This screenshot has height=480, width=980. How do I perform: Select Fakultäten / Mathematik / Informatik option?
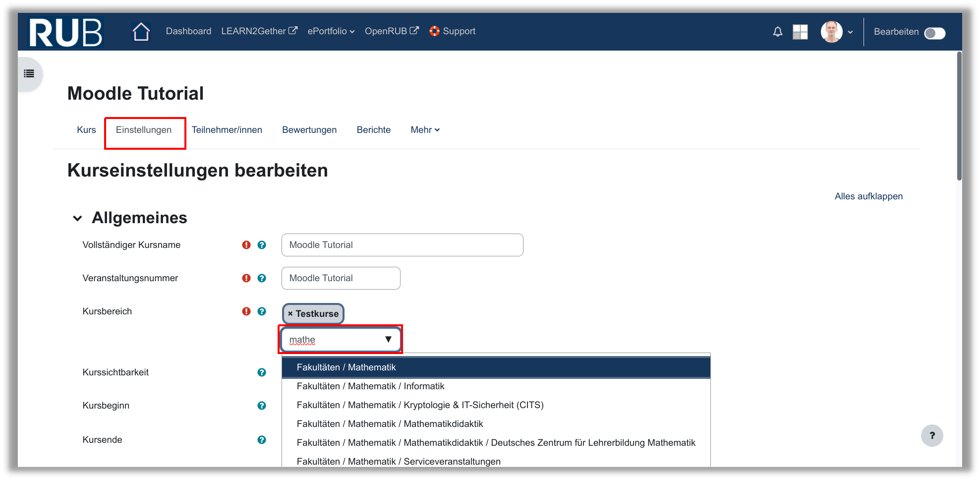[370, 386]
